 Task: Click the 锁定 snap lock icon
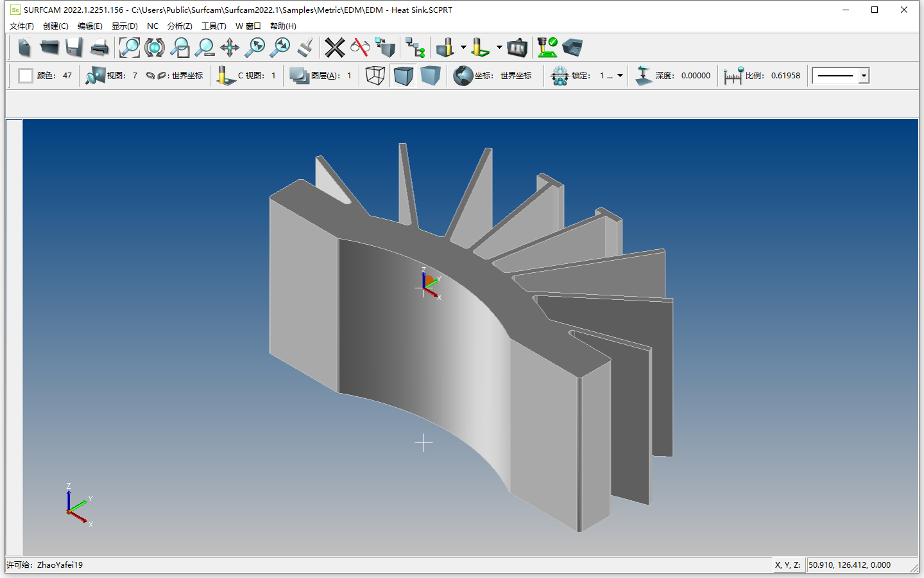tap(560, 76)
